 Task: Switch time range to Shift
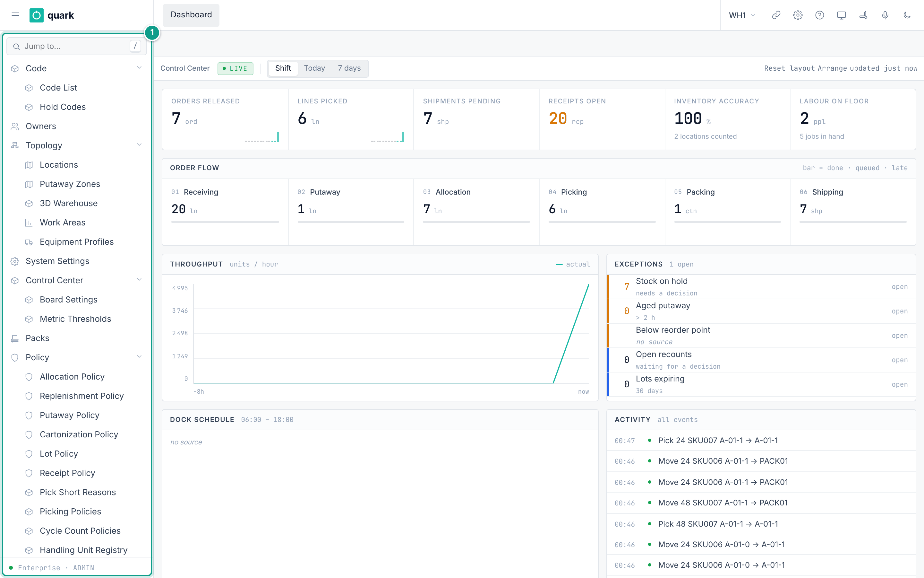(x=283, y=68)
